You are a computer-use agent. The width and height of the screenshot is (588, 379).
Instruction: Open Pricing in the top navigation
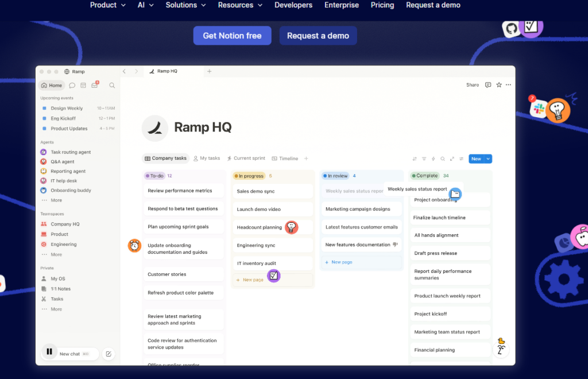[382, 5]
